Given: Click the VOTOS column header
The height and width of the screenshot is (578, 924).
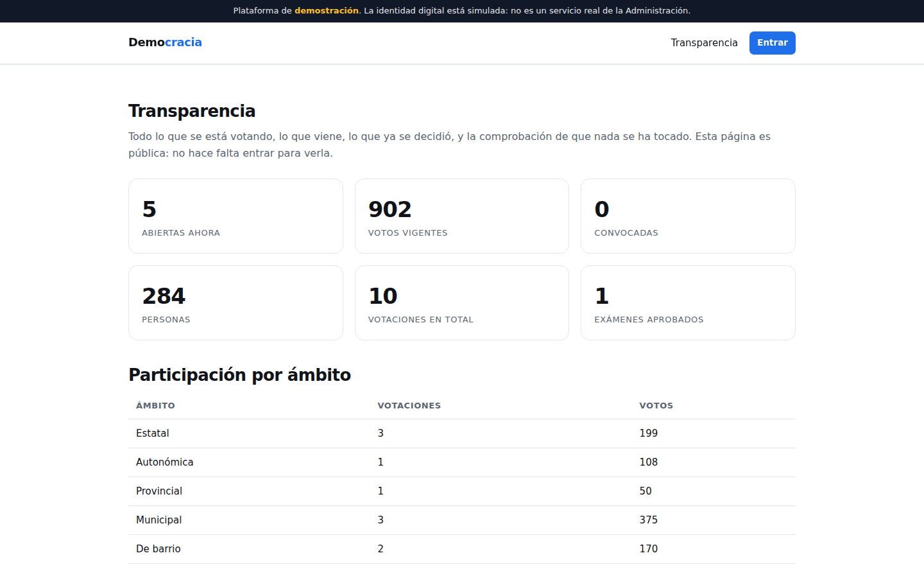Looking at the screenshot, I should pos(656,406).
